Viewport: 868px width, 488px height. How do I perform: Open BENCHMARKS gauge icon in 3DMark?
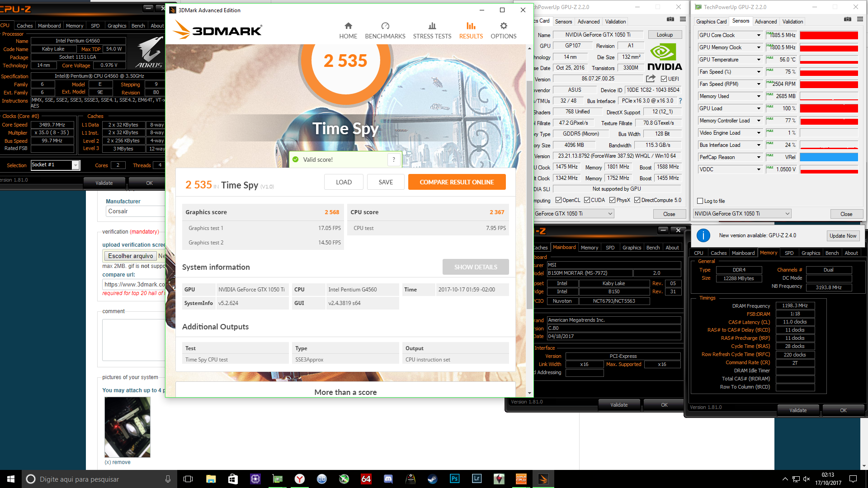click(385, 26)
